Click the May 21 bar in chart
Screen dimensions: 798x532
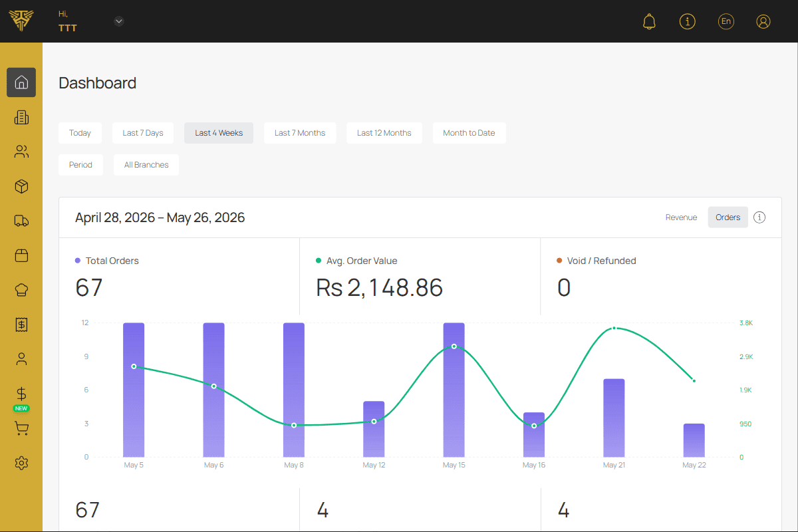click(x=614, y=418)
